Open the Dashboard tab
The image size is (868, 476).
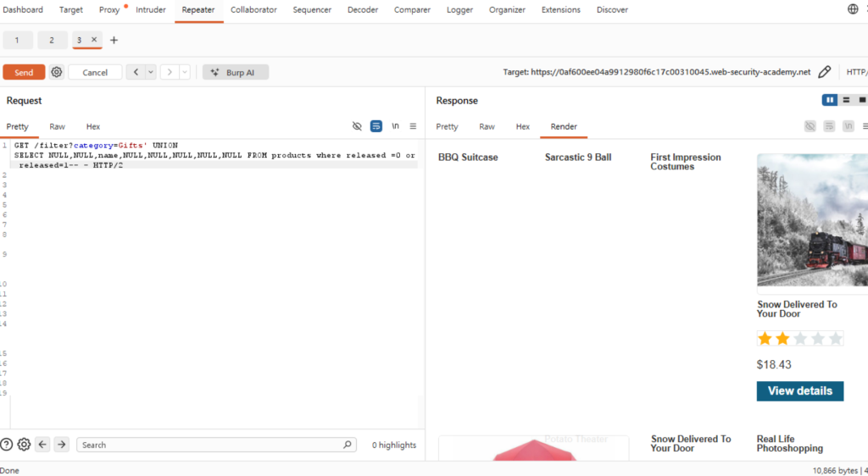[x=23, y=9]
